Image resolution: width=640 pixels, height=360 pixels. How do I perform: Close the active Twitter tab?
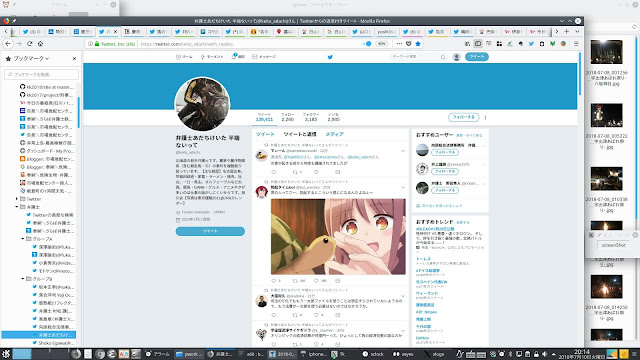point(116,31)
